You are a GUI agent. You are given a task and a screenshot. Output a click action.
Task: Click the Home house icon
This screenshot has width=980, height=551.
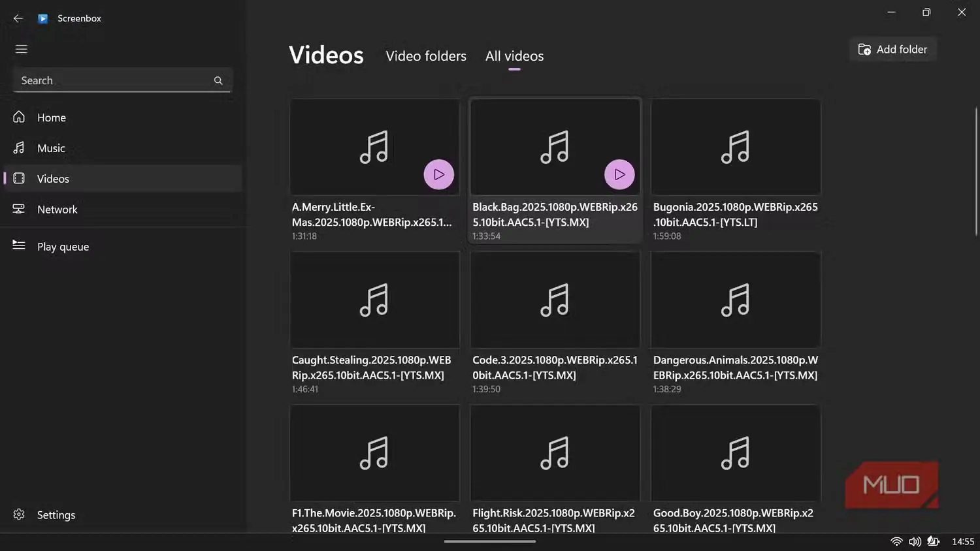tap(19, 117)
